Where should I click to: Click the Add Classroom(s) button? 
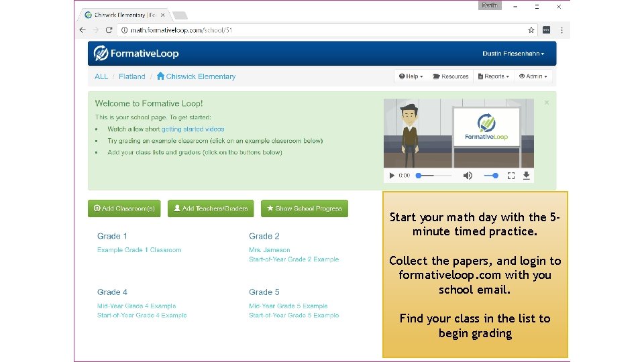(124, 208)
